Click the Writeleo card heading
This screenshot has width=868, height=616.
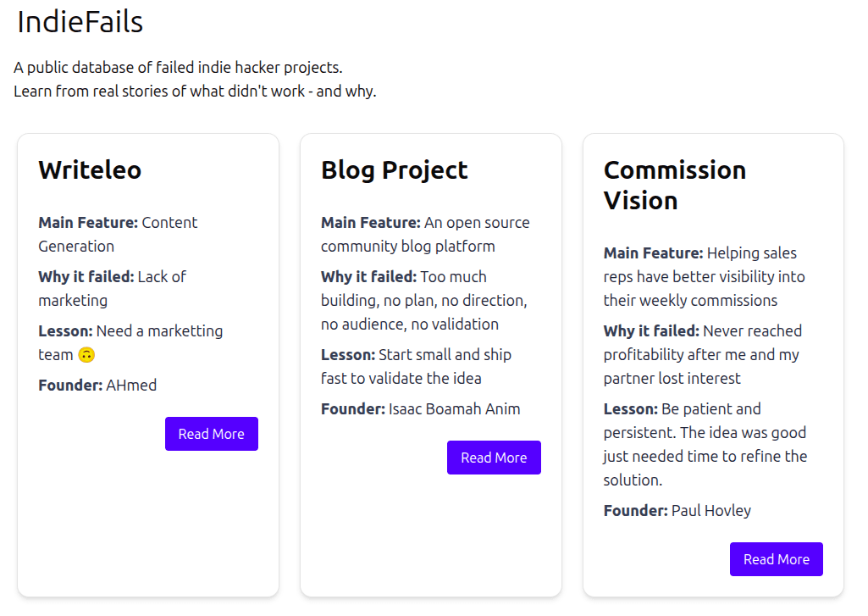(x=91, y=170)
